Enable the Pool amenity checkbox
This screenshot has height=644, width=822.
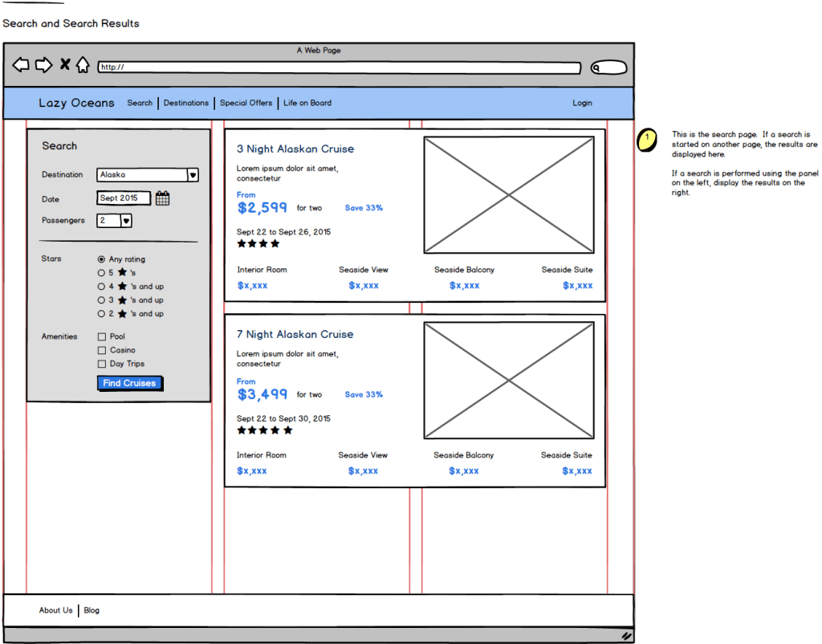pos(102,336)
